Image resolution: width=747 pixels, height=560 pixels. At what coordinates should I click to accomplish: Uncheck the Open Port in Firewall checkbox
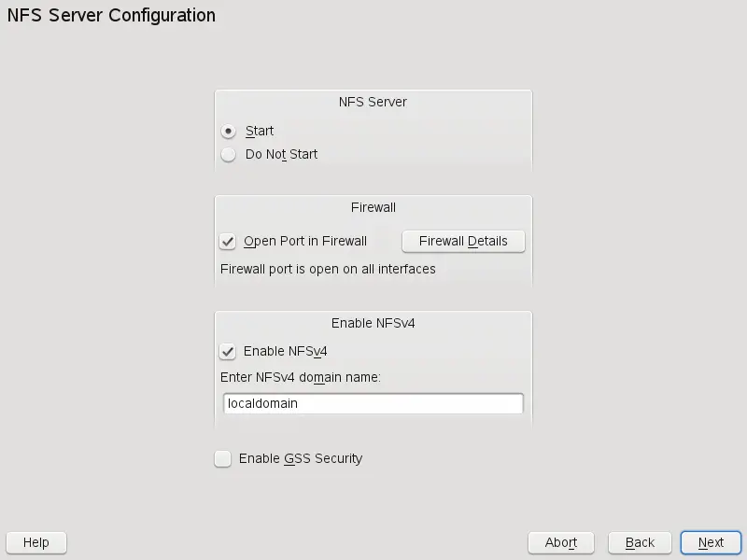pyautogui.click(x=227, y=242)
